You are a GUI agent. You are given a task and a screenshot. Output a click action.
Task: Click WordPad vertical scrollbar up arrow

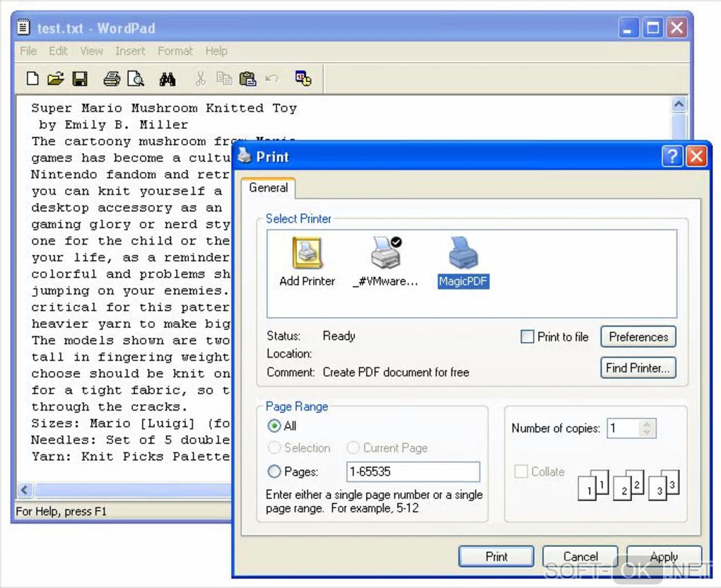tap(679, 105)
